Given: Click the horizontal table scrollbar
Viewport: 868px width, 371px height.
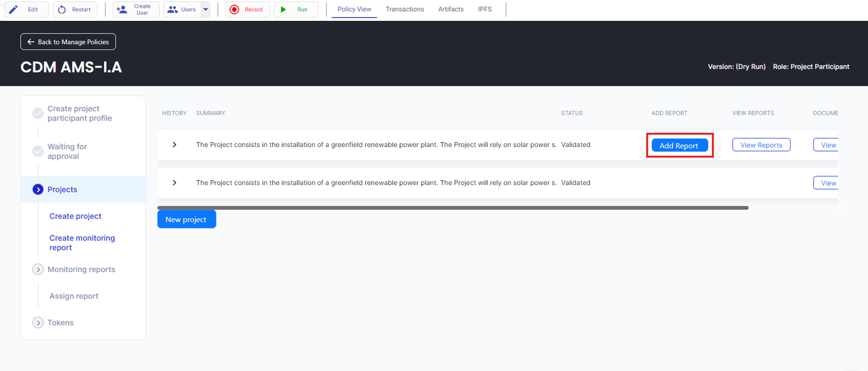Looking at the screenshot, I should 452,208.
